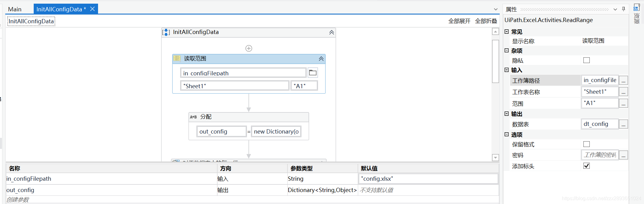
Task: Click Dictionary<String,Object> type cell
Action: tap(322, 190)
